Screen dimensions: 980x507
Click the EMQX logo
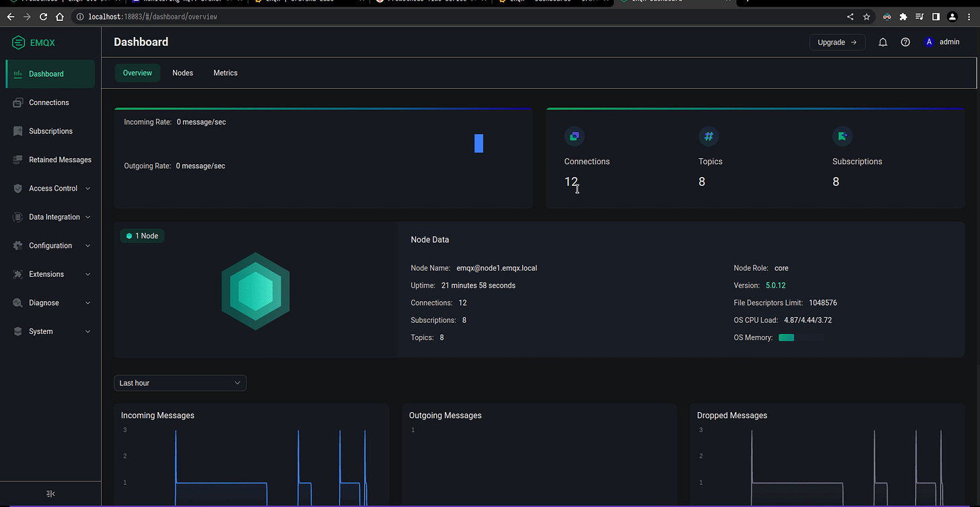34,42
